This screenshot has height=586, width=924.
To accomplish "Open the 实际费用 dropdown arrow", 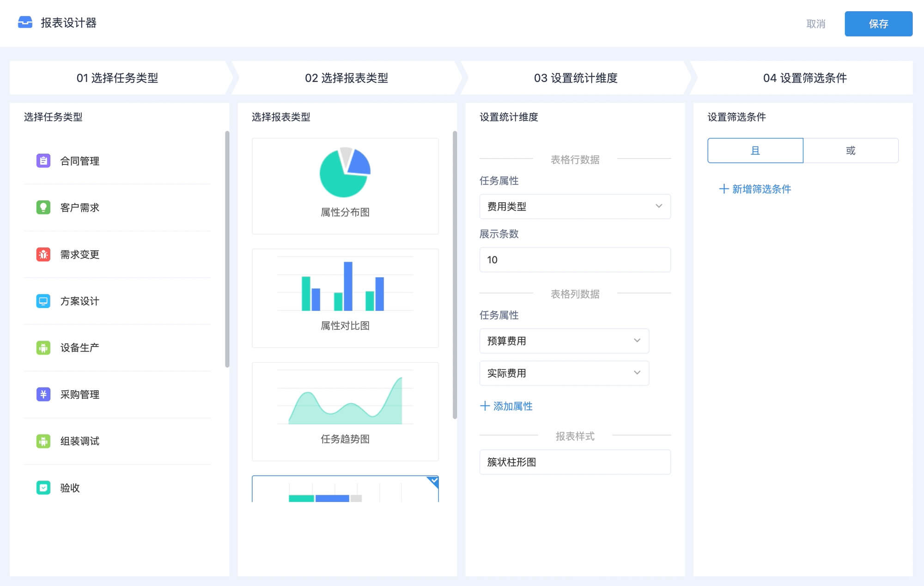I will [637, 373].
